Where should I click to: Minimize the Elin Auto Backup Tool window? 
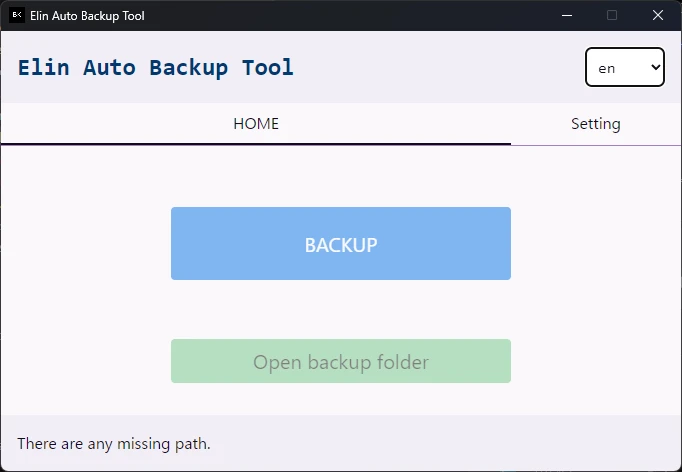(x=567, y=16)
